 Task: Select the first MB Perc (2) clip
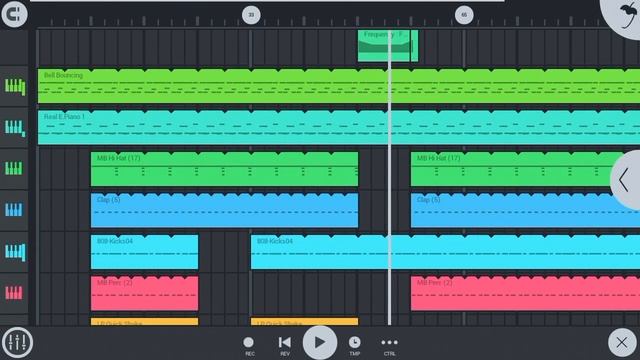point(144,293)
